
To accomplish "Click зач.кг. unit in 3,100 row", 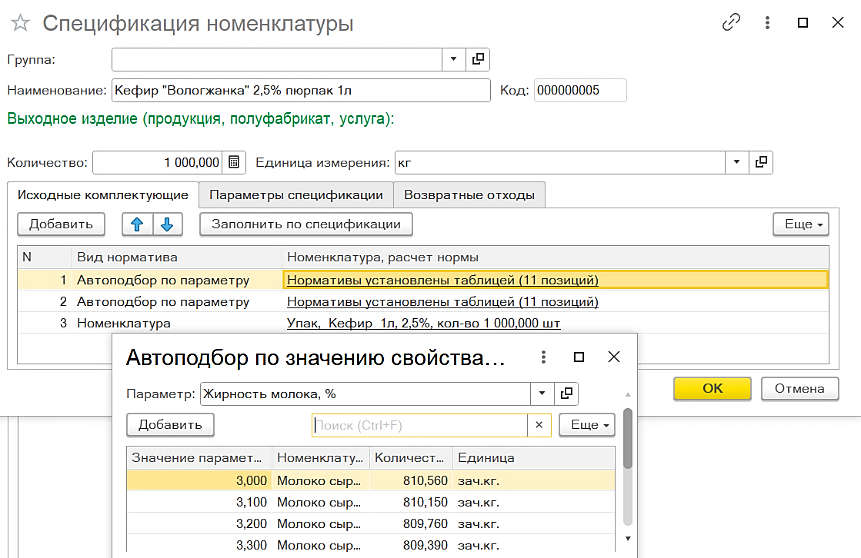I will pos(534,502).
